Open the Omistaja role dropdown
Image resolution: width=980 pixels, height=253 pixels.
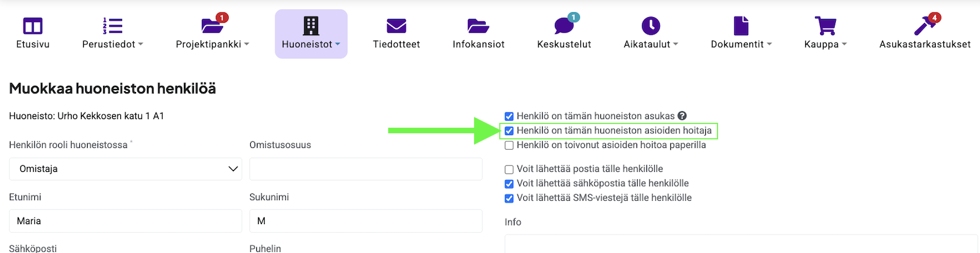click(x=125, y=169)
